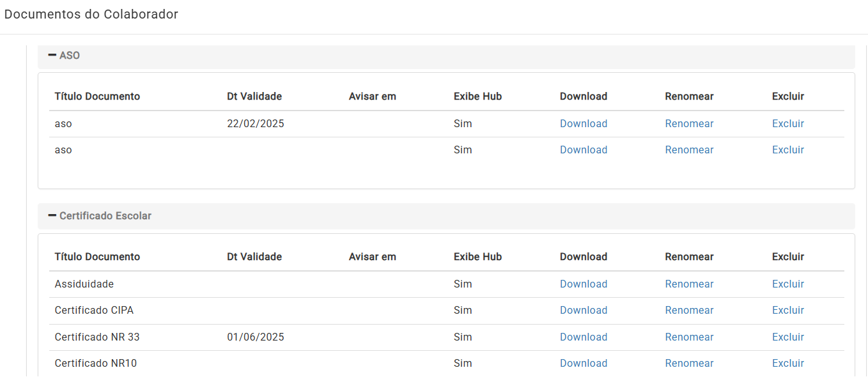Delete the Certificado NR10 document
The width and height of the screenshot is (868, 377).
pyautogui.click(x=788, y=364)
